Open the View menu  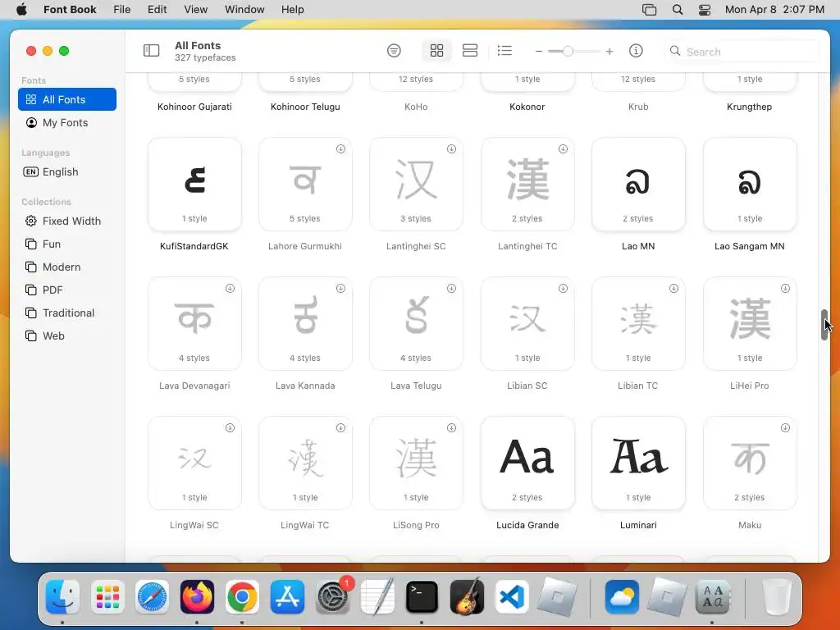[195, 10]
